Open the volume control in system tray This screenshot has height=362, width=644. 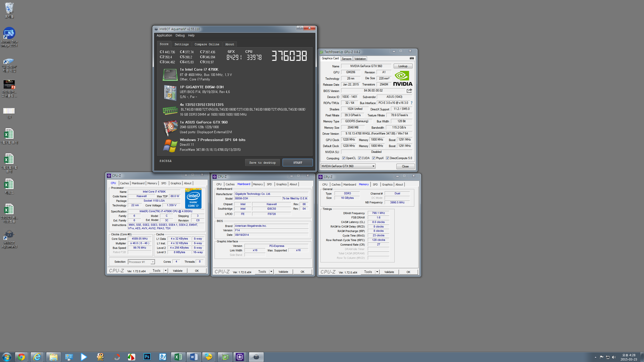[x=614, y=357]
